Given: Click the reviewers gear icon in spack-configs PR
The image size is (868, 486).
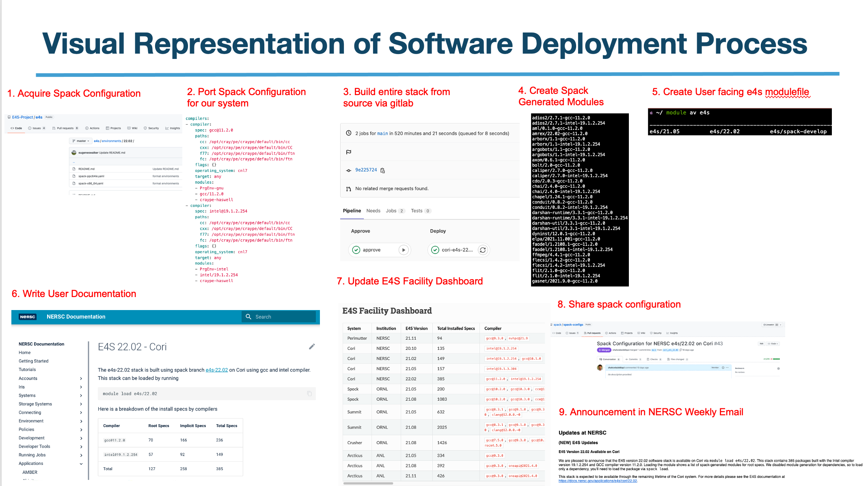Looking at the screenshot, I should [778, 369].
